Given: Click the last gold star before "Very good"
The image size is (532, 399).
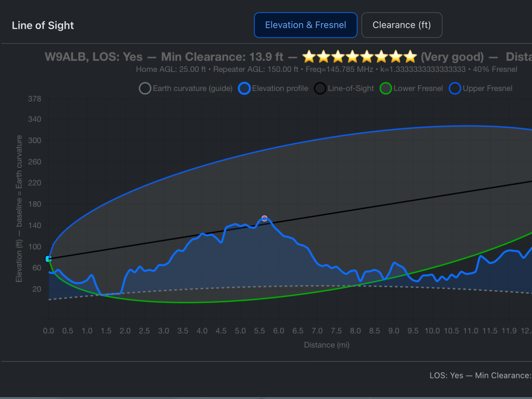Looking at the screenshot, I should 410,57.
